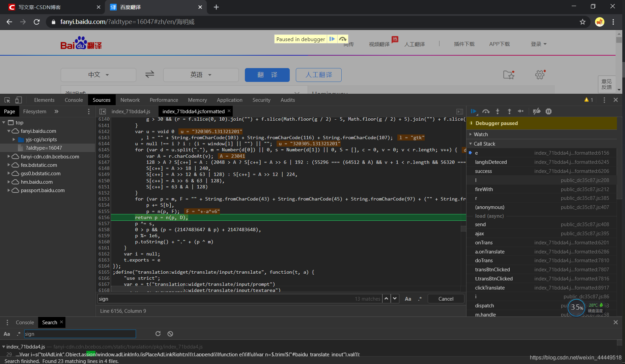Go back in browser history
Screen dimensions: 625x364
(x=9, y=22)
